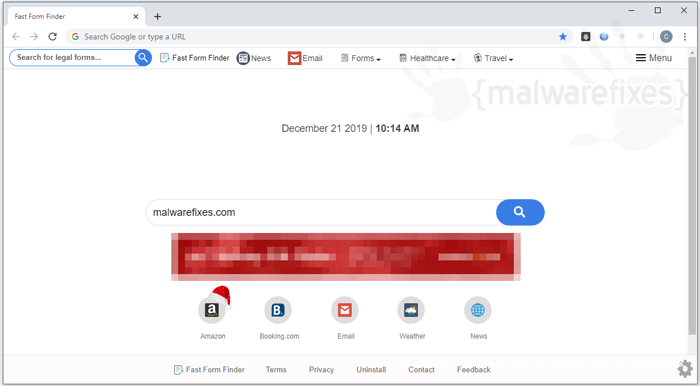The height and width of the screenshot is (386, 700).
Task: Minimize the browser window
Action: click(632, 10)
